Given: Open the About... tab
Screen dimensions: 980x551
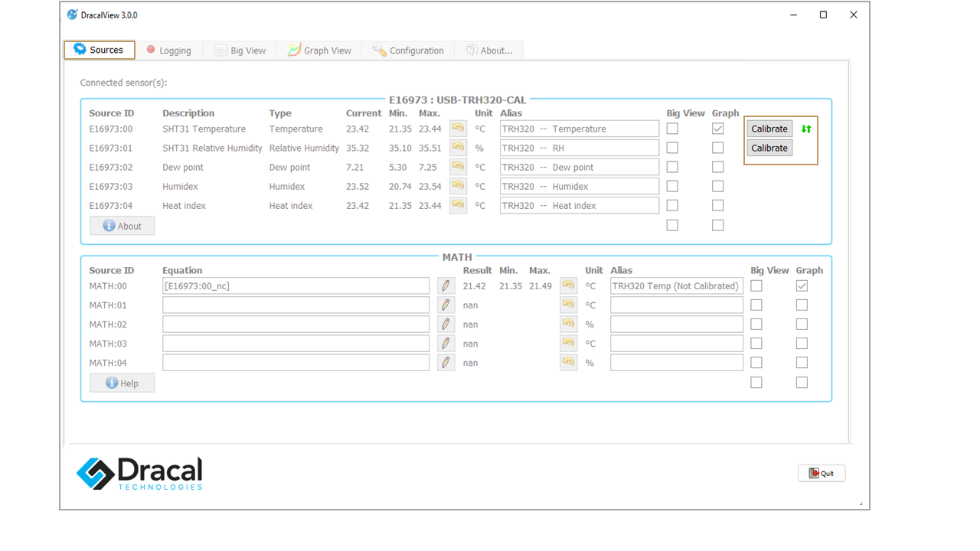Looking at the screenshot, I should click(x=489, y=51).
